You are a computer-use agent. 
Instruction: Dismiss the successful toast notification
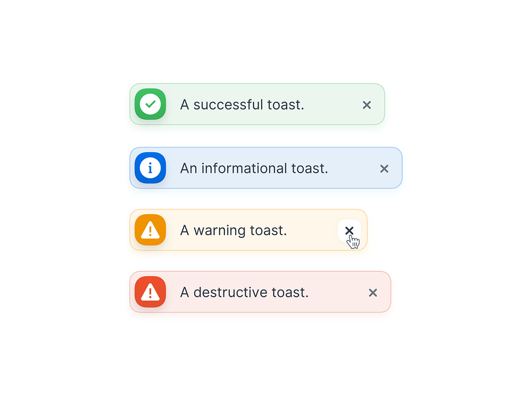click(x=367, y=105)
